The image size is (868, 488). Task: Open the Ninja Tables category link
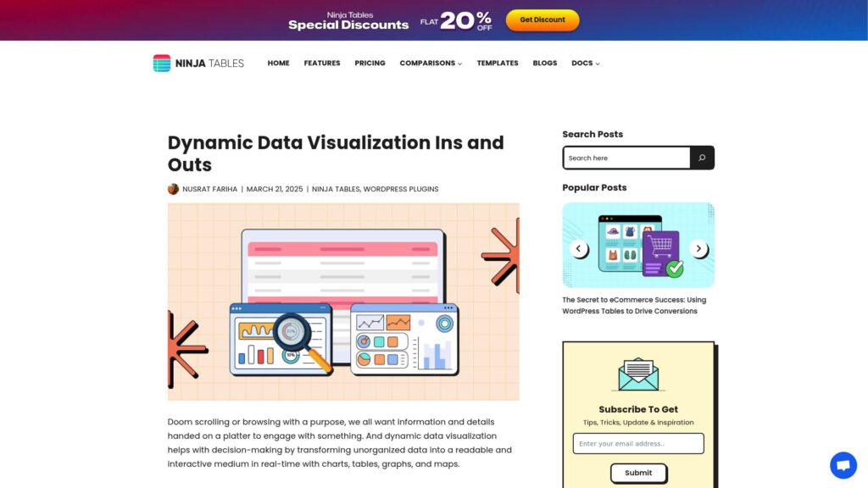[x=336, y=189]
